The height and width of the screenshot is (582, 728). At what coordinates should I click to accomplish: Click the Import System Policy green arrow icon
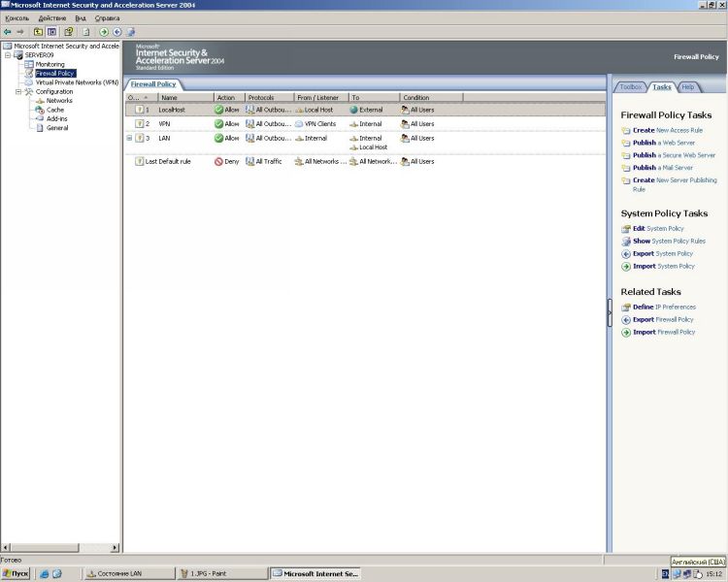pos(626,267)
